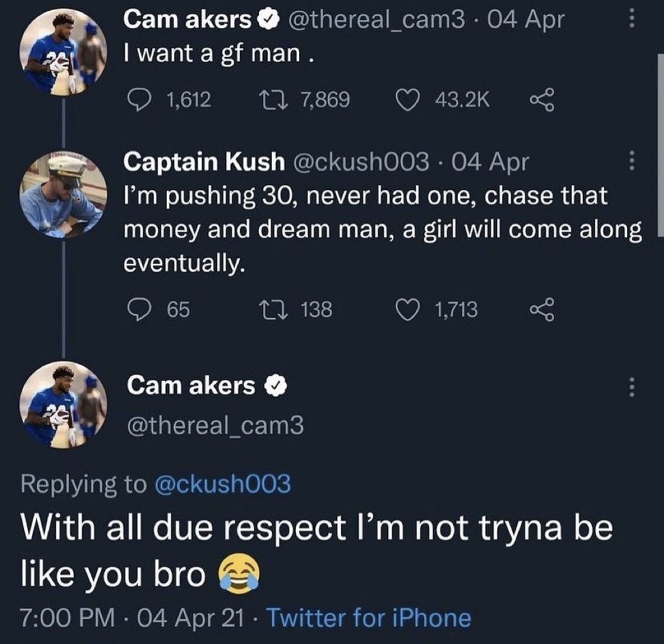Like the tweet with 43.2K likes
The height and width of the screenshot is (644, 664).
coord(407,100)
